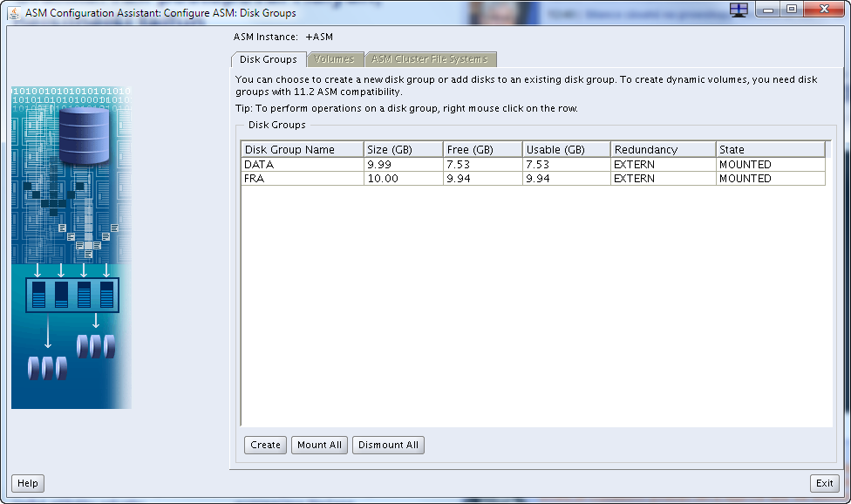This screenshot has width=851, height=504.
Task: Click the dual-monitor icon in title bar
Action: point(739,10)
